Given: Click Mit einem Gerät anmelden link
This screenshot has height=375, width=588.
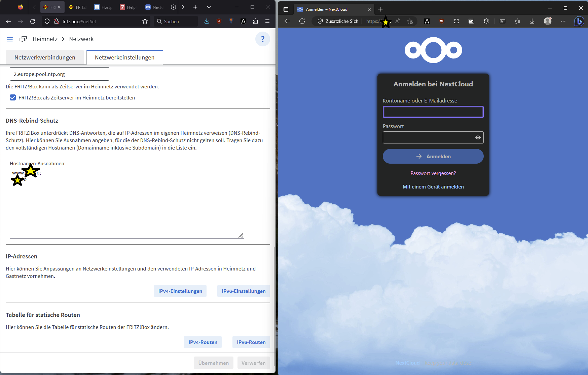Looking at the screenshot, I should [x=433, y=187].
